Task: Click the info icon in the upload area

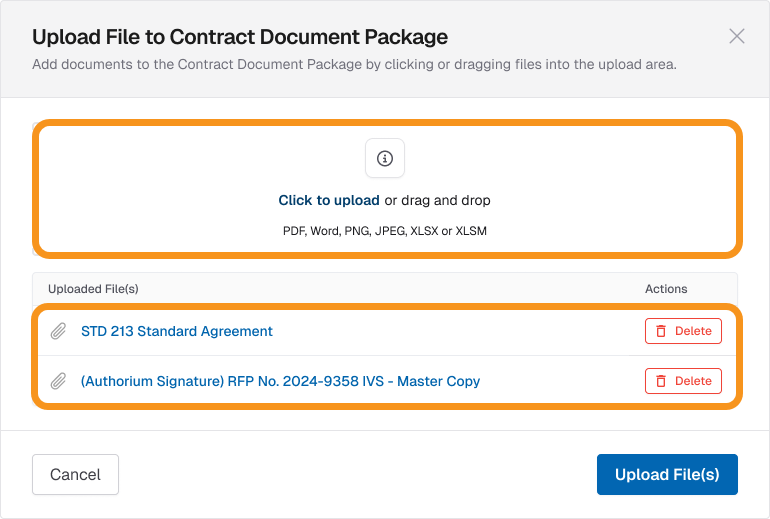Action: coord(385,158)
